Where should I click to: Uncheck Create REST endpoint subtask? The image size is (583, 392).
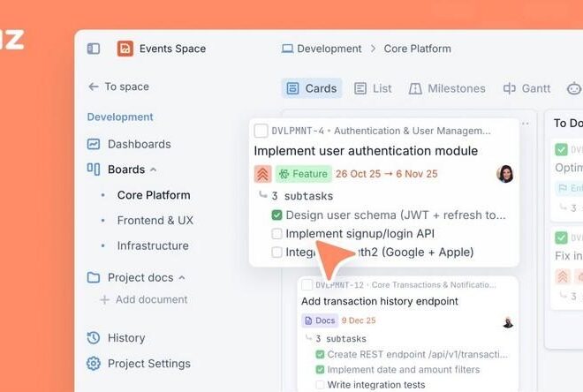click(x=320, y=354)
